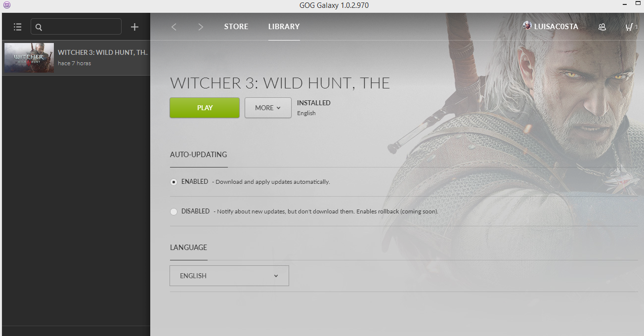Select DISABLED auto-updating radio button
644x336 pixels.
click(173, 211)
